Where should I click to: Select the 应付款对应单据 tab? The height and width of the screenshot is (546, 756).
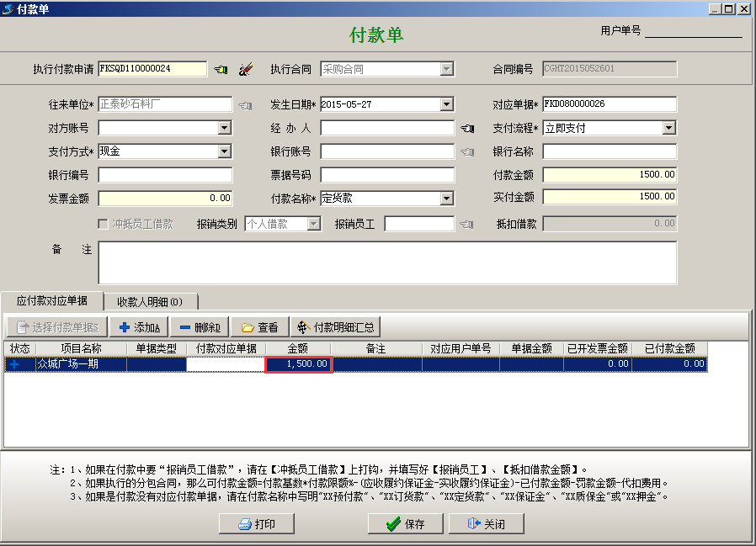coord(52,300)
